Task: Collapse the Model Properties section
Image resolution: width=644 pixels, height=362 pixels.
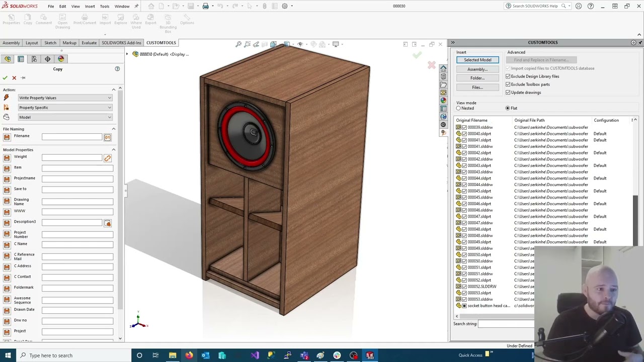Action: [113, 150]
